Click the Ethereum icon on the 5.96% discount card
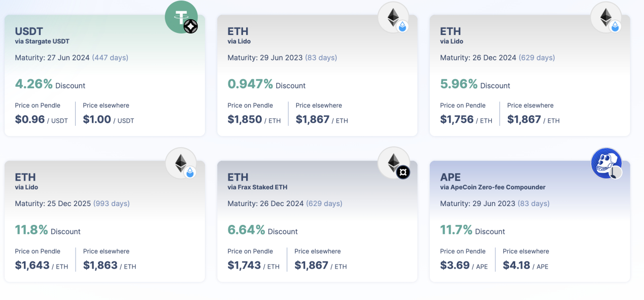This screenshot has width=644, height=300. click(605, 17)
